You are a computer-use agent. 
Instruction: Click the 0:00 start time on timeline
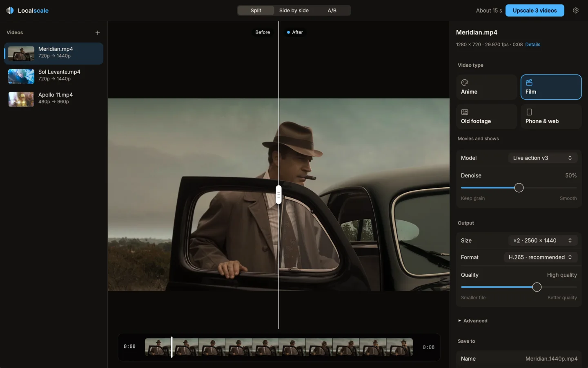tap(129, 346)
